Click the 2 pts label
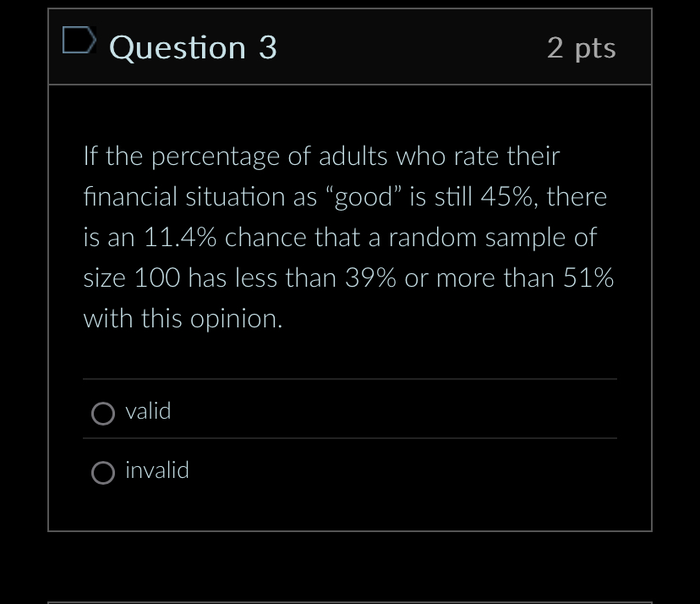Image resolution: width=700 pixels, height=604 pixels. (582, 48)
